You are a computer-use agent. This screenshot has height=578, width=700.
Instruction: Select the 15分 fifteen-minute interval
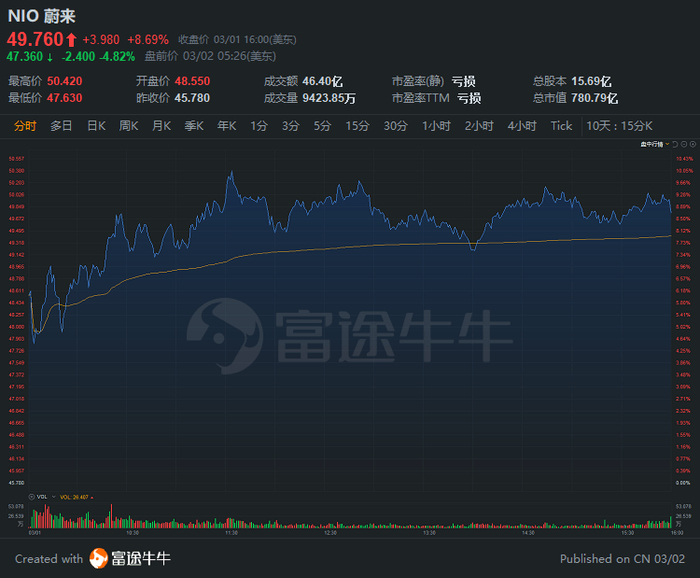(x=357, y=126)
